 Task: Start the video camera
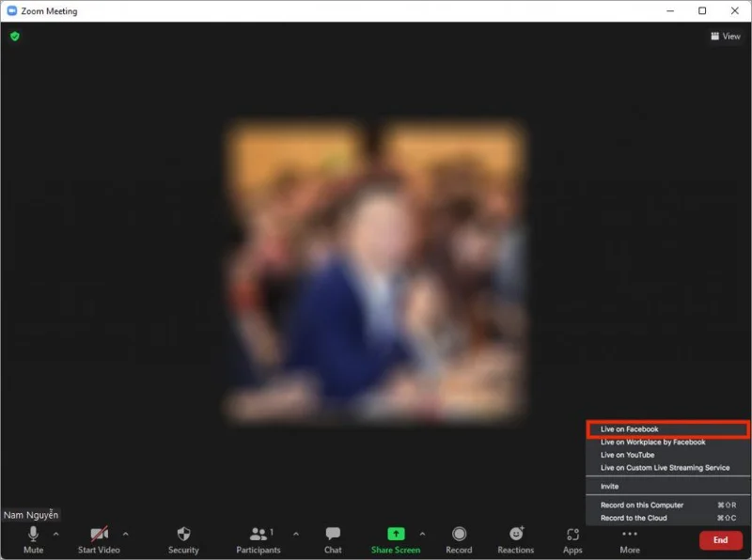click(99, 540)
